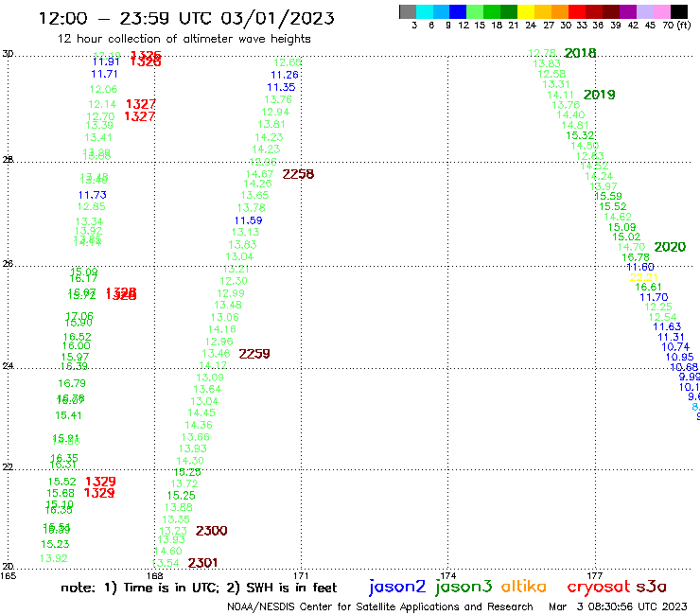Select the blue value "11.35"
The height and width of the screenshot is (615, 700).
pos(281,87)
